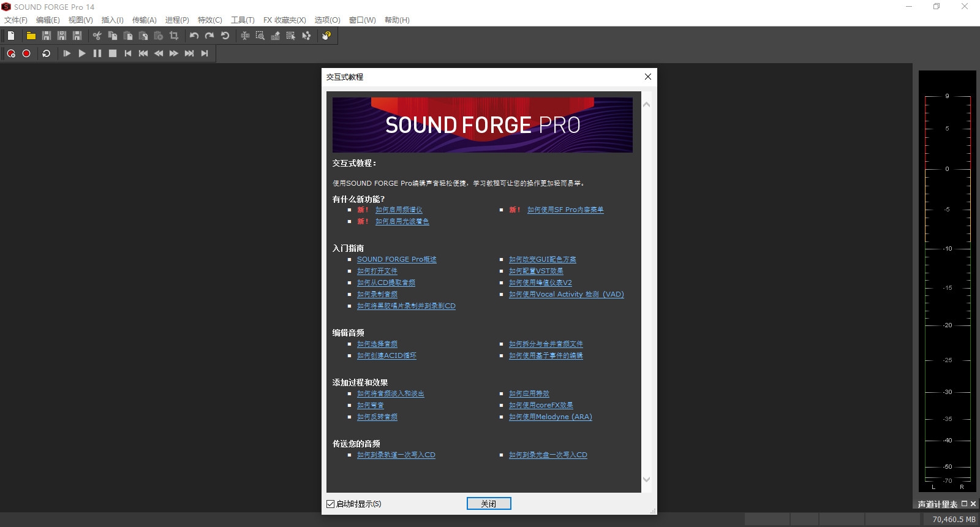Screen dimensions: 980x527
Task: Open the 如何使用SF Pro内容菜单 link
Action: click(x=565, y=210)
